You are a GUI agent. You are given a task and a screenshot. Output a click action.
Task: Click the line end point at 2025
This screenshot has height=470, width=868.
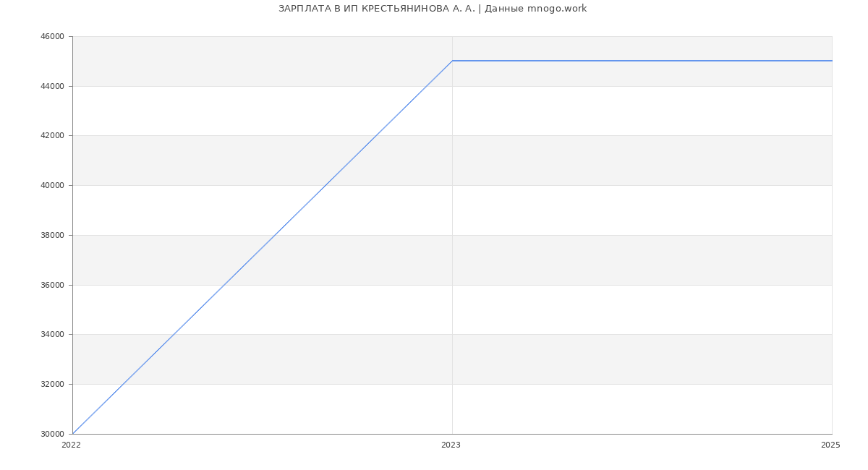click(832, 61)
